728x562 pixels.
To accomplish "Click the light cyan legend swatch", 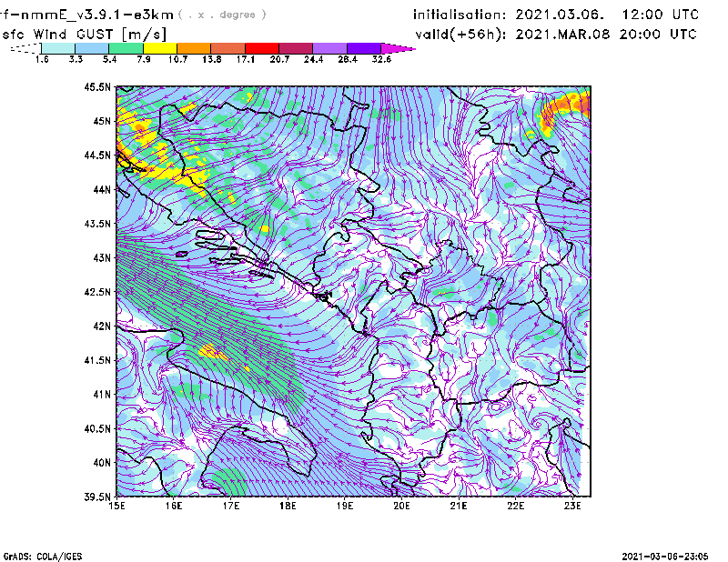I will coord(58,48).
